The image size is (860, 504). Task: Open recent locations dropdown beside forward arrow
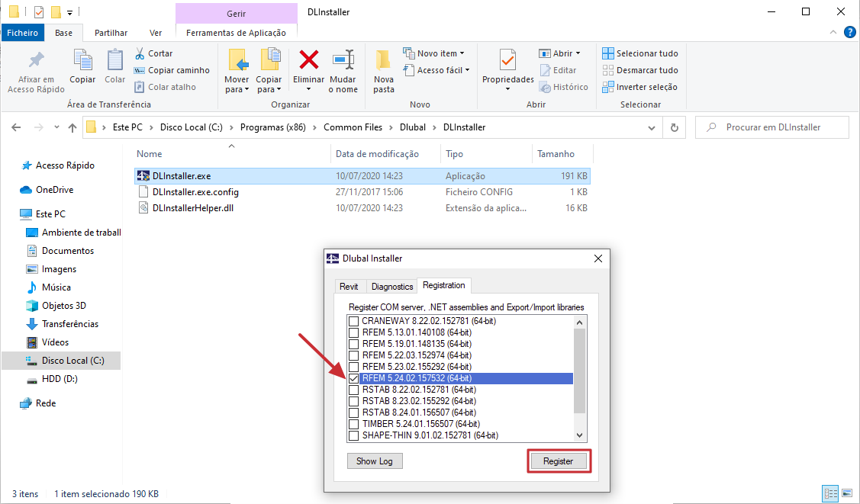point(56,127)
